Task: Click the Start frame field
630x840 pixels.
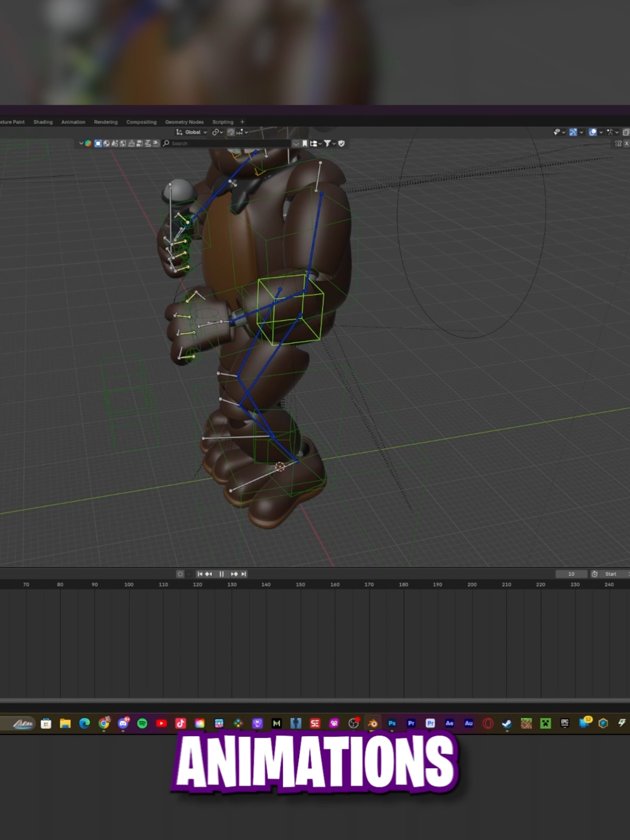Action: tap(615, 574)
